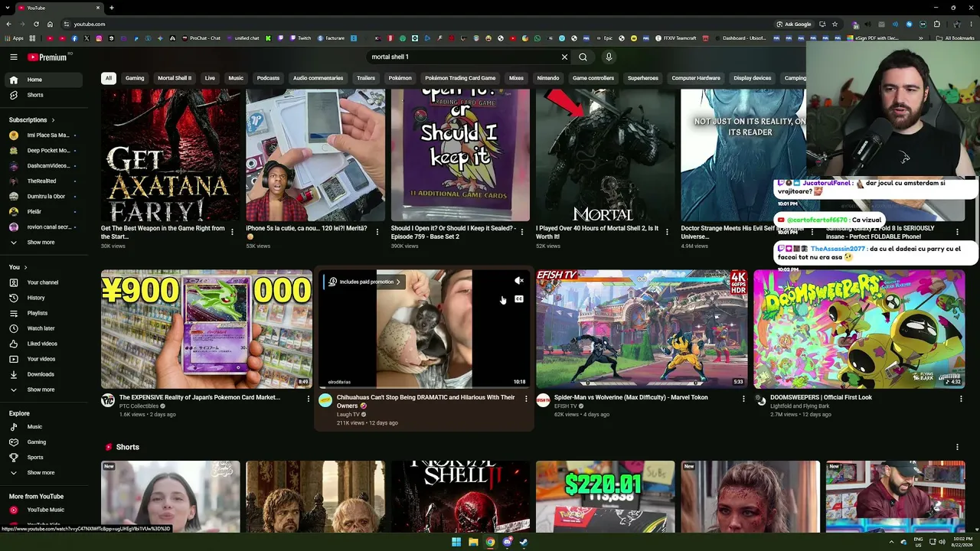Click the magnifier search button

click(583, 57)
